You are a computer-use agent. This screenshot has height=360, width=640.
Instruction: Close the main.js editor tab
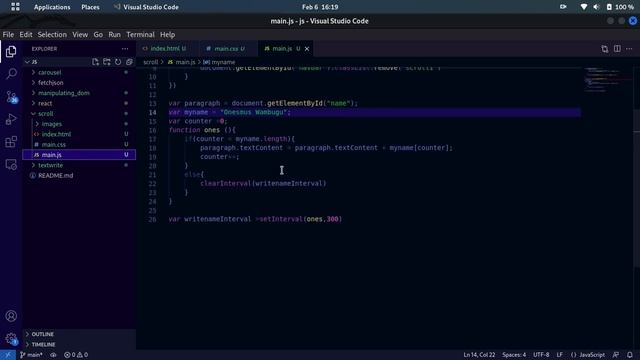[x=307, y=49]
